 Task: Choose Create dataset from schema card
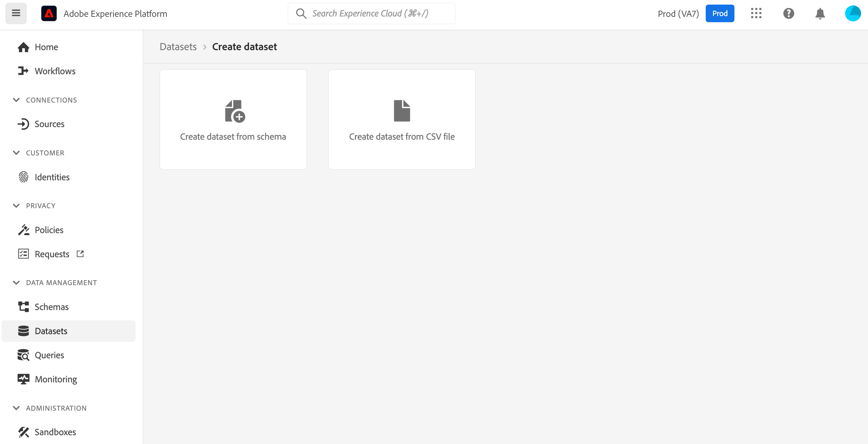point(233,119)
